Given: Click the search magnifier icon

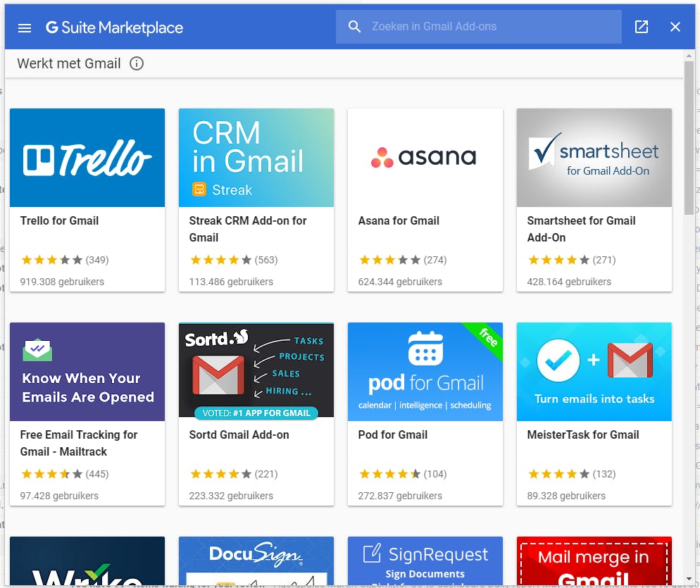Looking at the screenshot, I should tap(354, 27).
